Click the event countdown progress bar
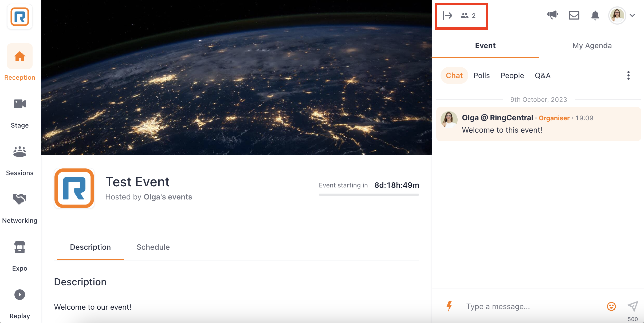This screenshot has height=323, width=644. [x=369, y=195]
